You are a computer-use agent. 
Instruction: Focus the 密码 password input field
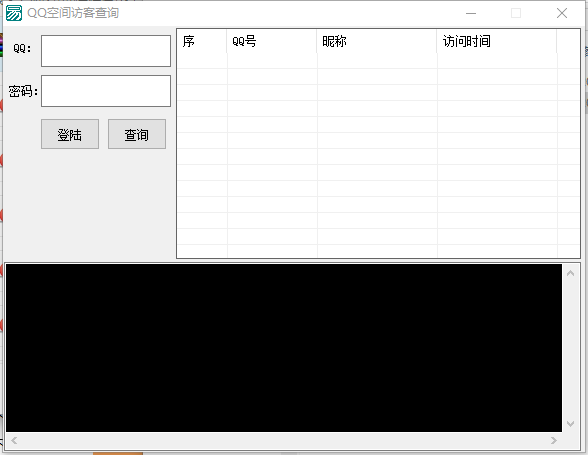(x=106, y=91)
